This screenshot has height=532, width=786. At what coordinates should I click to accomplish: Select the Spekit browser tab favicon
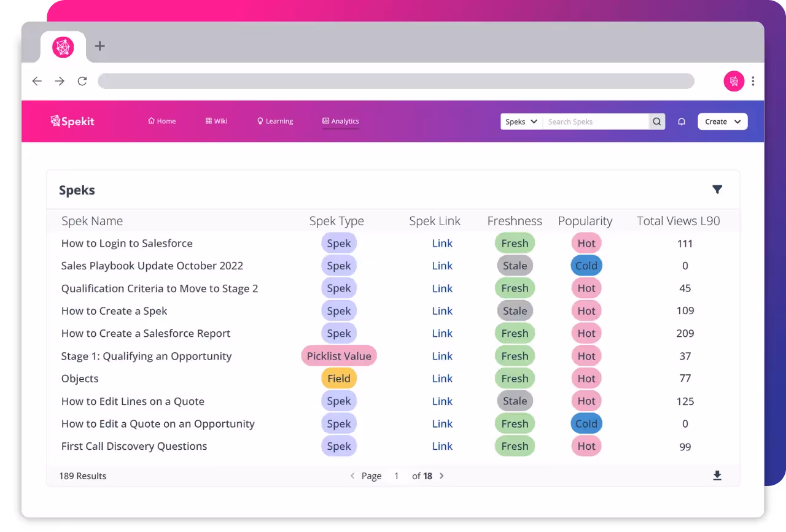[x=63, y=47]
